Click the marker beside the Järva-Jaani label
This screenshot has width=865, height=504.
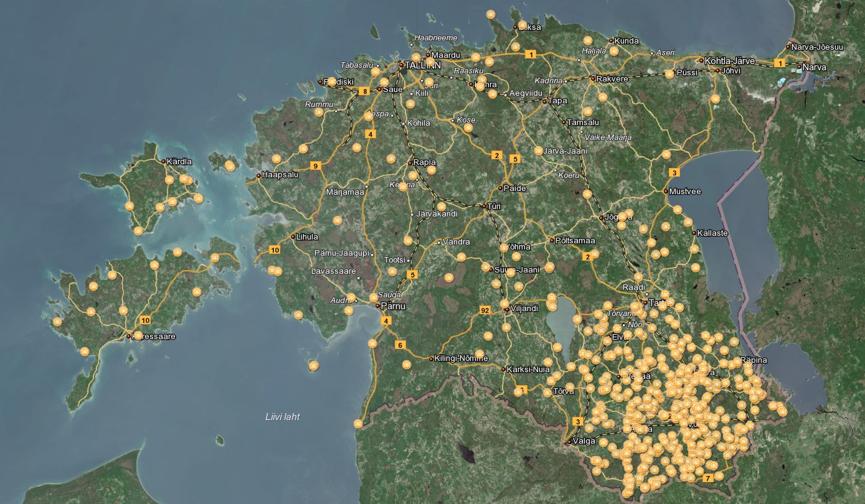(x=538, y=151)
